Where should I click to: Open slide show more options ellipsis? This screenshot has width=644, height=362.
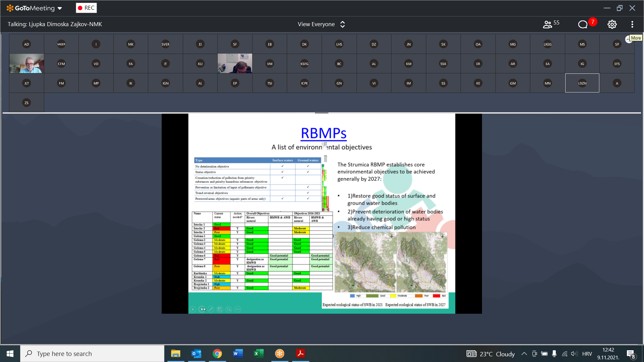click(x=238, y=309)
